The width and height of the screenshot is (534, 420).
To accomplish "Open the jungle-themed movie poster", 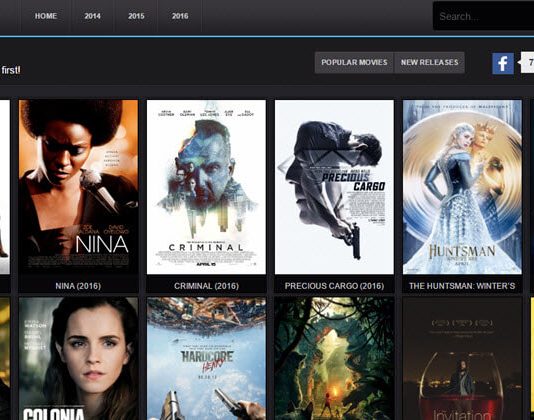I will tap(334, 359).
